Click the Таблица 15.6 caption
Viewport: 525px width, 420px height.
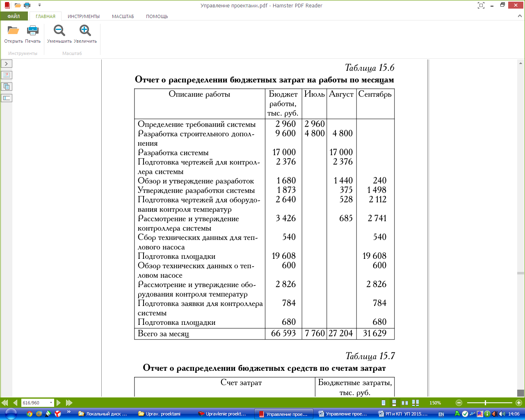pyautogui.click(x=370, y=68)
